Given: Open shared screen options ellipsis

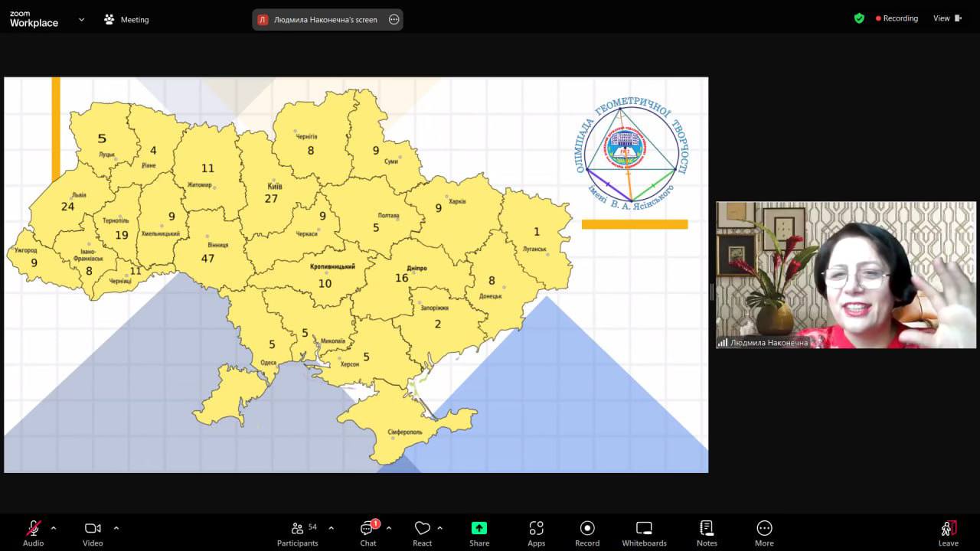Looking at the screenshot, I should click(x=394, y=20).
